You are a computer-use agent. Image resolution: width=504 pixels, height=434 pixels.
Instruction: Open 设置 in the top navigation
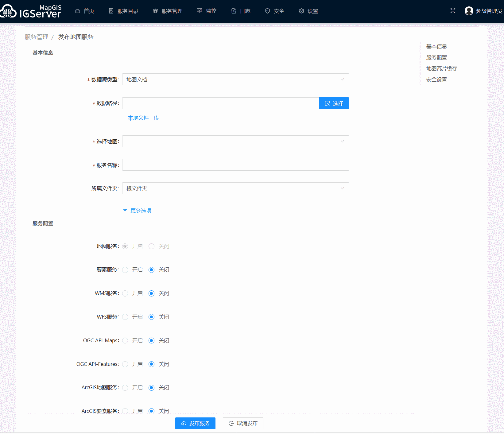pos(313,11)
